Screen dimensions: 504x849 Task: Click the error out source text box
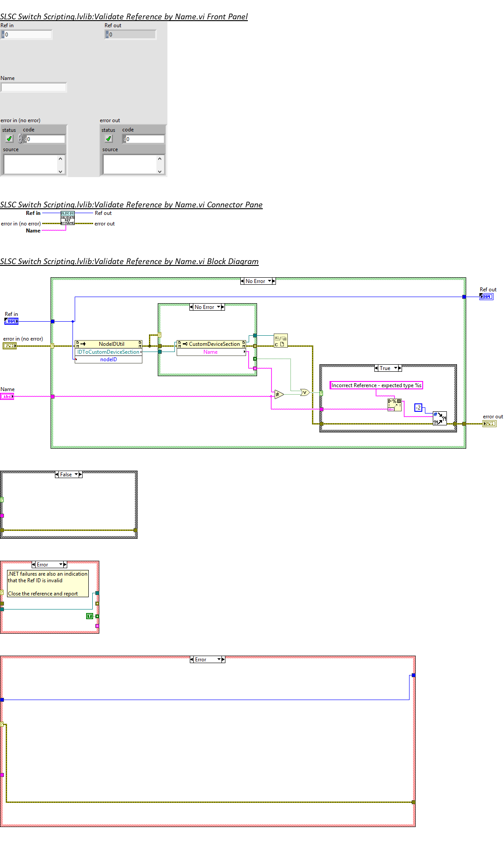coord(130,164)
